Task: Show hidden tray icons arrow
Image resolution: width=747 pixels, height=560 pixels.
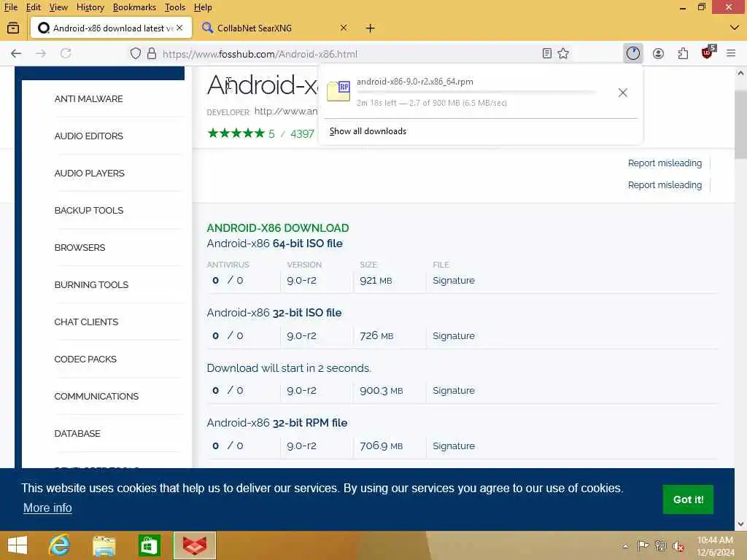Action: (625, 546)
